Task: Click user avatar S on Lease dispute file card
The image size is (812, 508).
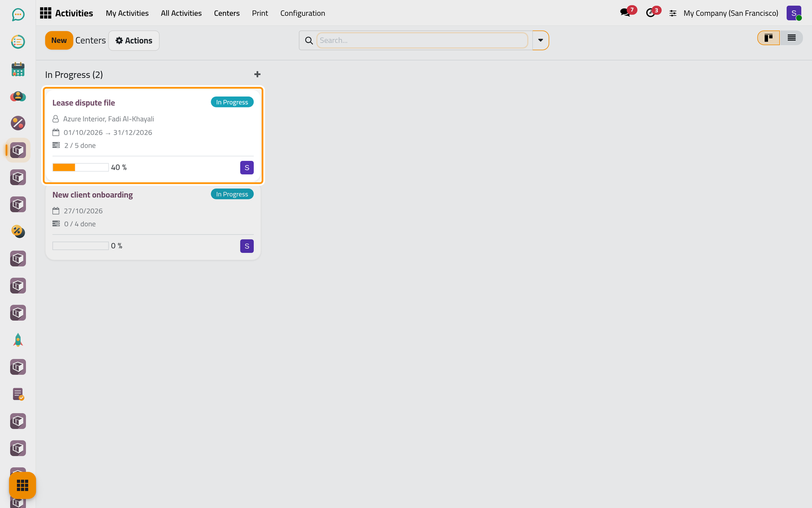Action: pyautogui.click(x=247, y=168)
